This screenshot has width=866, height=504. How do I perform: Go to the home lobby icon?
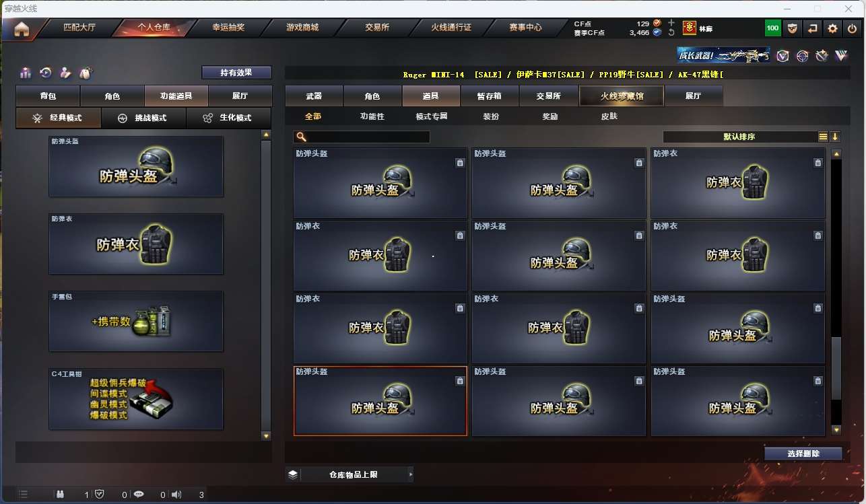tap(22, 29)
